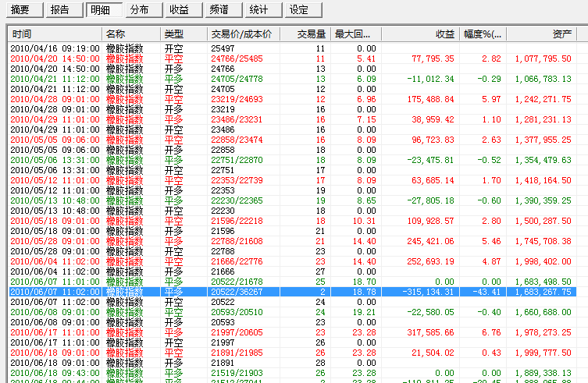
Task: Click the 最大回... column header
Action: 355,34
